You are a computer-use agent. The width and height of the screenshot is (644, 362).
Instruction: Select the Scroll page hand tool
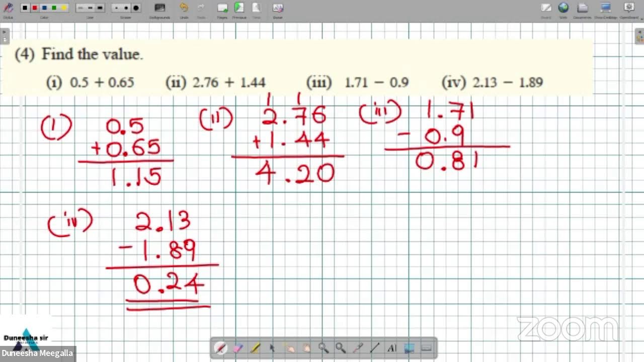pos(306,348)
